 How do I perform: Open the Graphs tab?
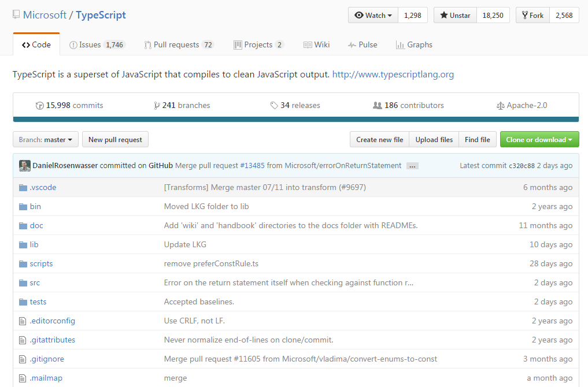click(415, 44)
